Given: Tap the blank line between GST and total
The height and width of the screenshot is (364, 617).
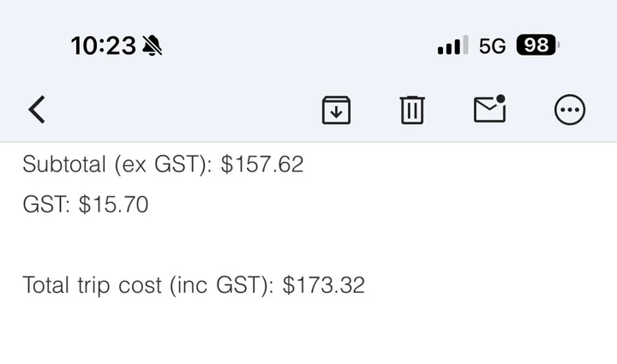Looking at the screenshot, I should [x=171, y=245].
